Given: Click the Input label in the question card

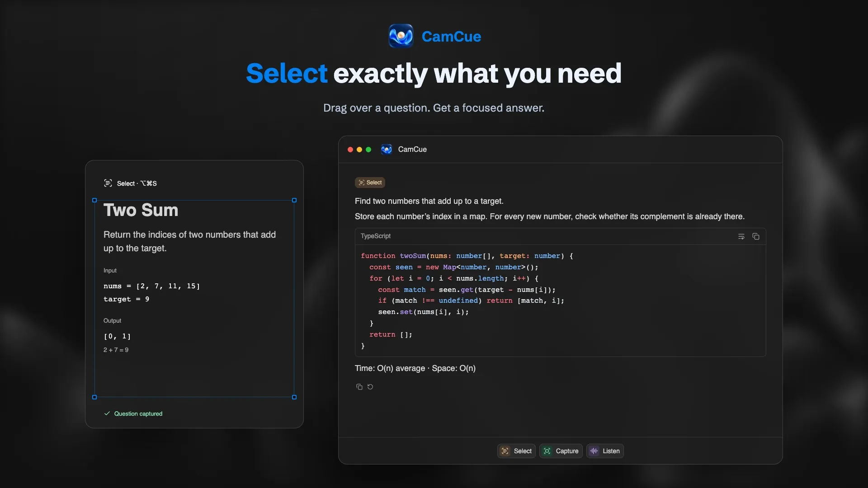Looking at the screenshot, I should click(x=110, y=271).
